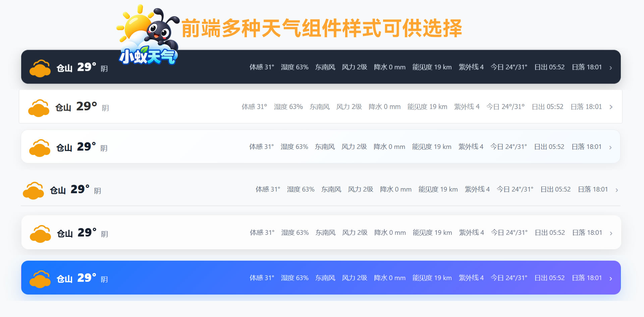Click 能见度 19 km in the blue gradient bar

click(x=432, y=278)
